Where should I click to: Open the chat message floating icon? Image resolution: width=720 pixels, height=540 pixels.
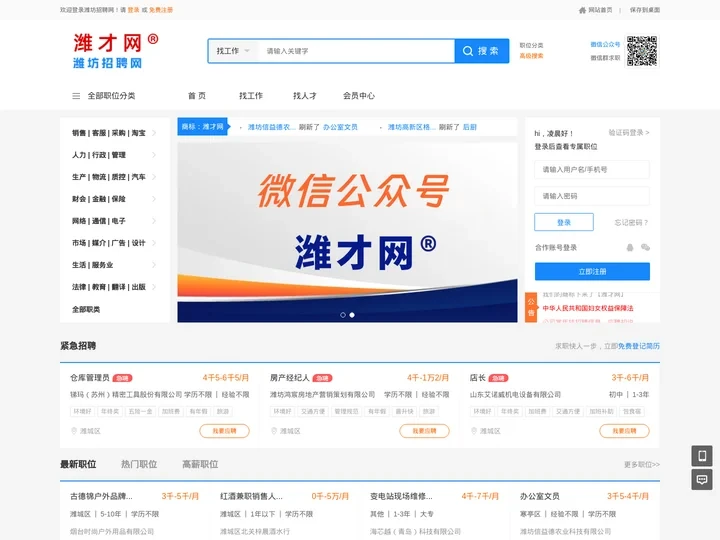click(702, 480)
